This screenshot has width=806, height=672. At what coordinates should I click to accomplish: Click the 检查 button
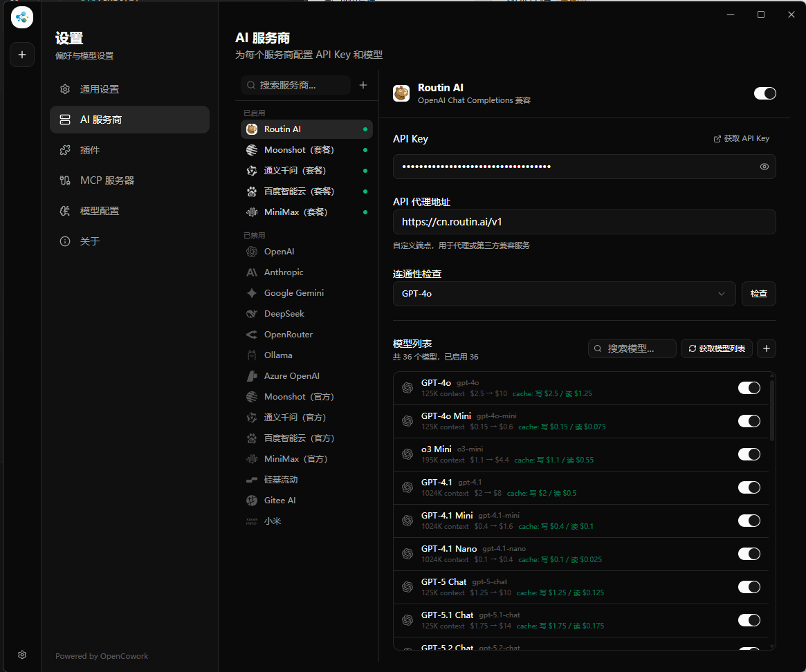758,294
